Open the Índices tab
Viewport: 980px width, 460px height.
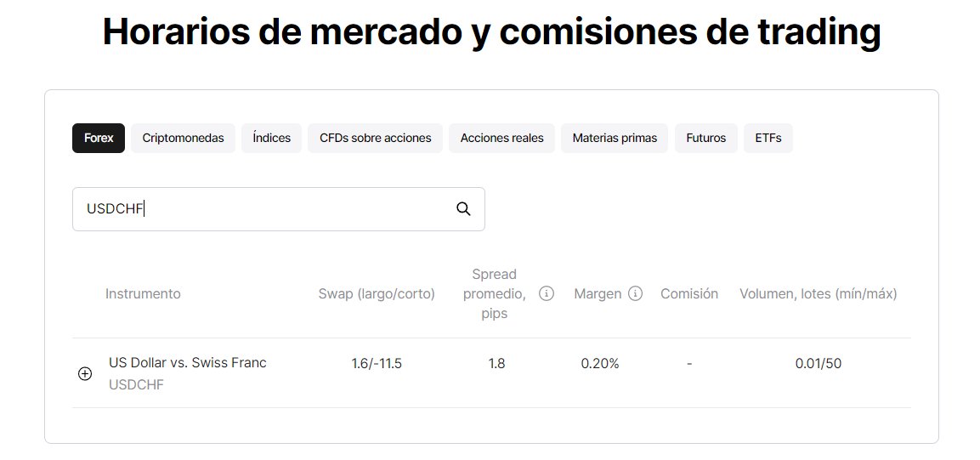[x=271, y=138]
